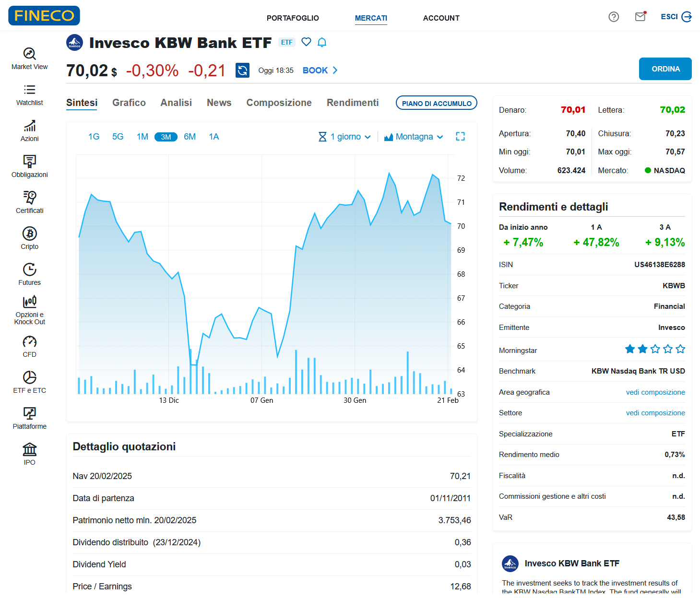Click the FINECO logo

44,15
